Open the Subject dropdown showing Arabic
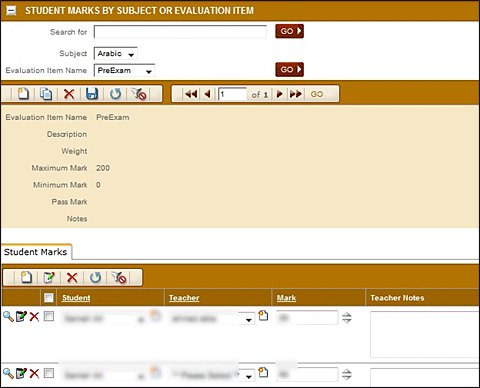Viewport: 480px width, 388px height. point(116,54)
